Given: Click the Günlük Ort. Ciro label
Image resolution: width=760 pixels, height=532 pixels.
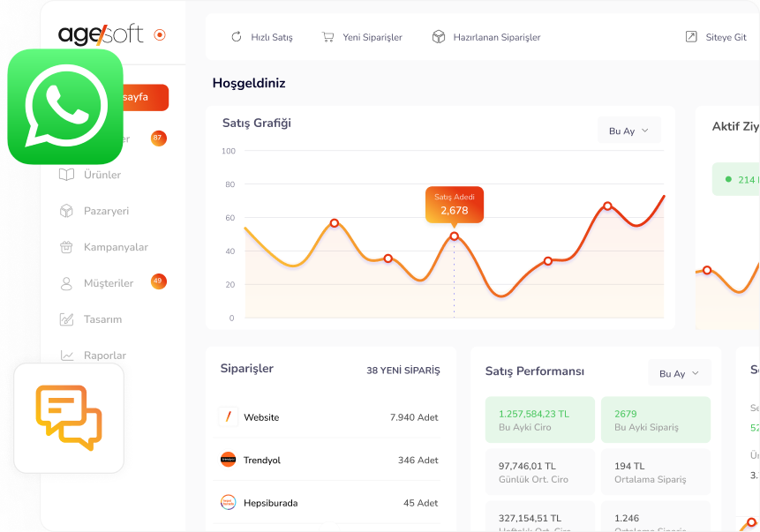Looking at the screenshot, I should coord(534,479).
